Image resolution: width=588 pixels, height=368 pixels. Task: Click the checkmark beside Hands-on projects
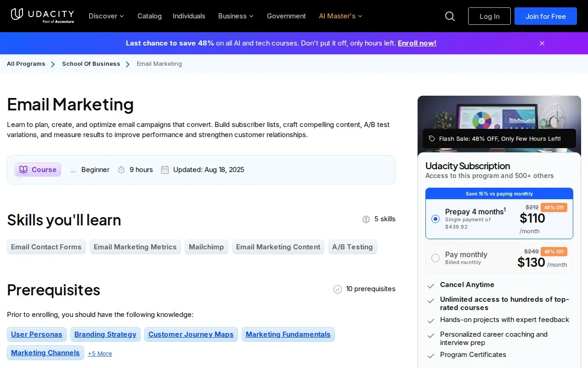coord(431,321)
